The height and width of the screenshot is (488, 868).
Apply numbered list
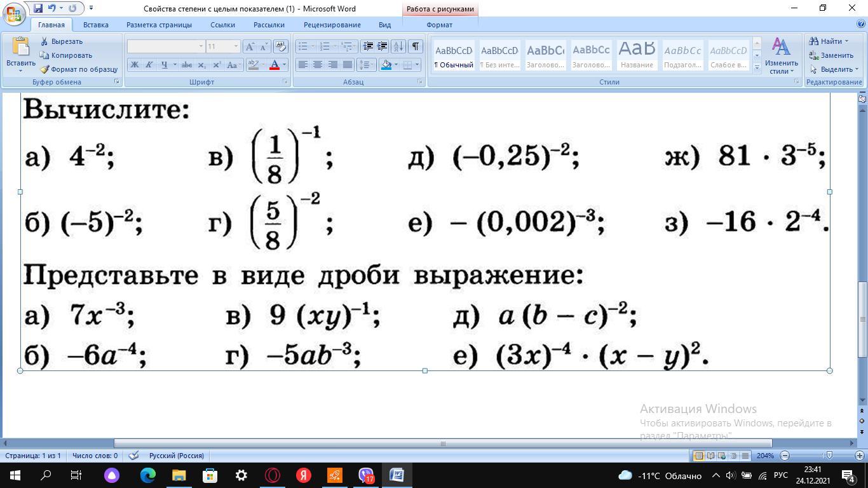325,46
